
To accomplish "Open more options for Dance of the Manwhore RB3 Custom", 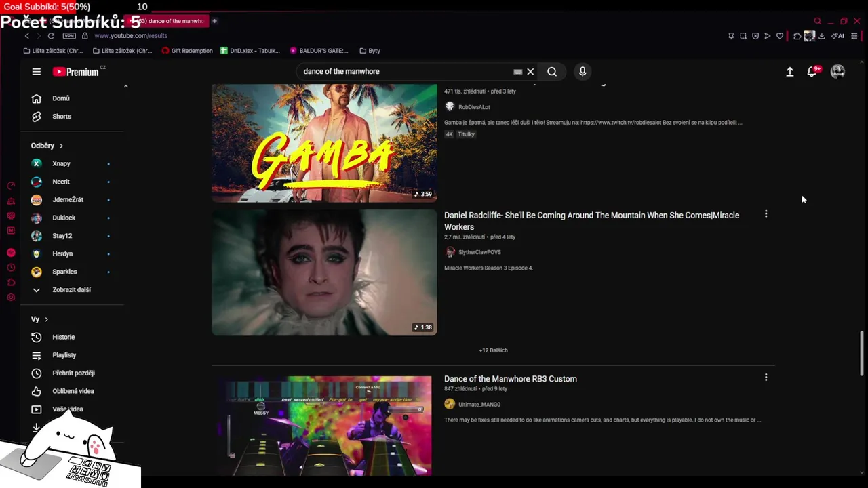I will 766,378.
